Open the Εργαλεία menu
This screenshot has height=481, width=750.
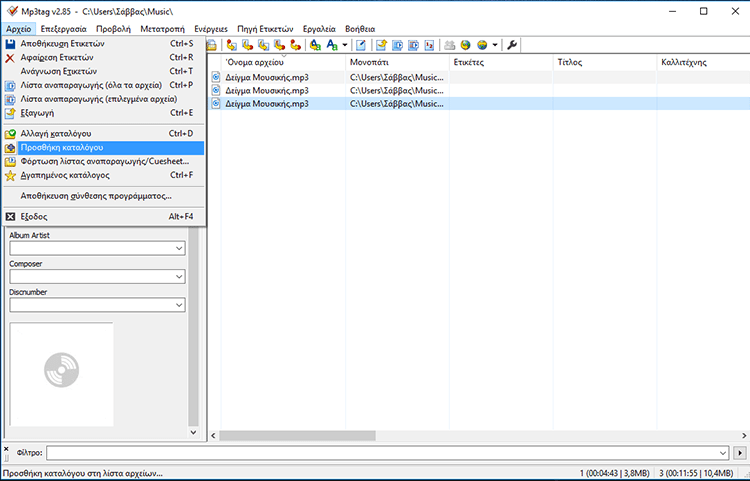319,29
